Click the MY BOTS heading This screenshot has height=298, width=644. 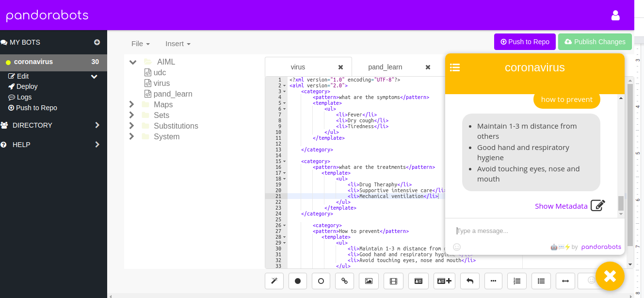[x=25, y=42]
